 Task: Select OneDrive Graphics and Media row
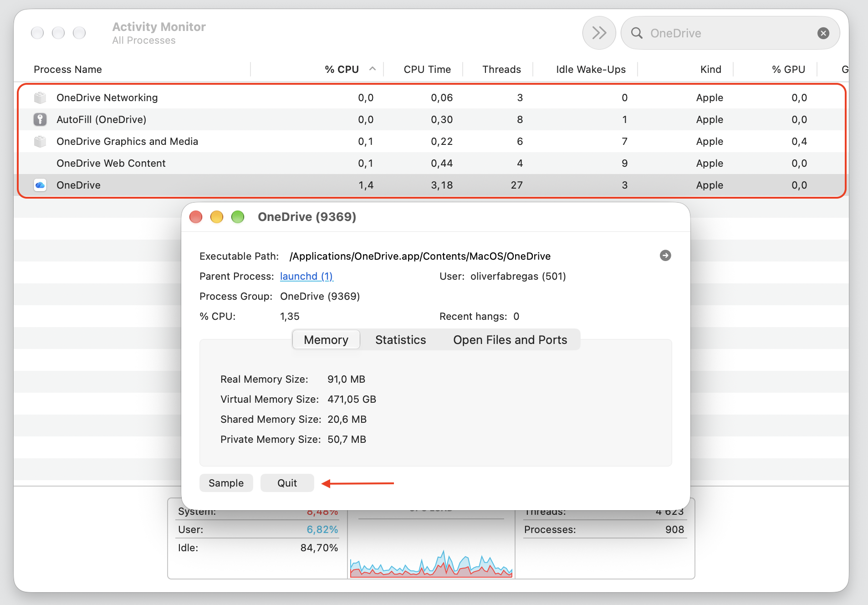coord(431,141)
